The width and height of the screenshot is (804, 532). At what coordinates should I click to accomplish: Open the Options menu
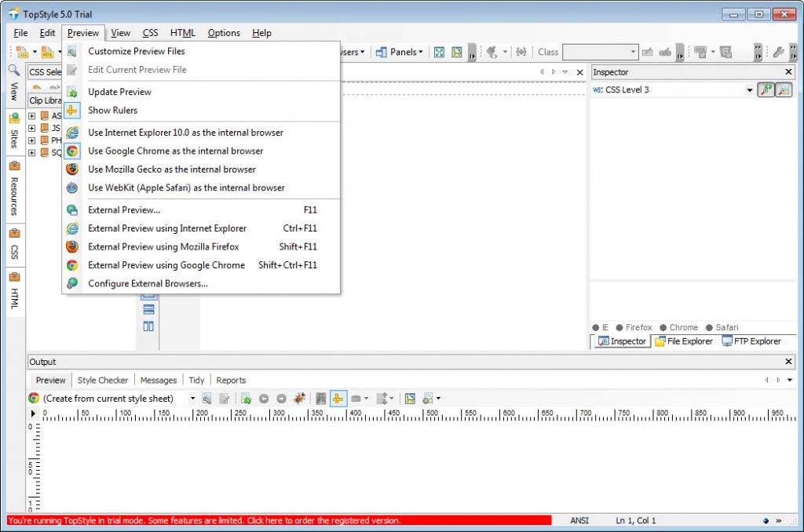click(x=224, y=33)
